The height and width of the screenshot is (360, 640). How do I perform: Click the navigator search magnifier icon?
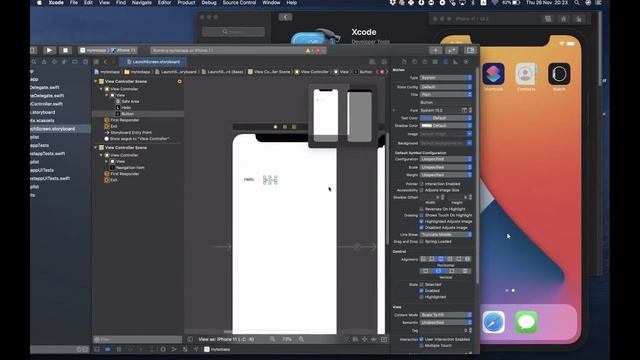pos(34,62)
